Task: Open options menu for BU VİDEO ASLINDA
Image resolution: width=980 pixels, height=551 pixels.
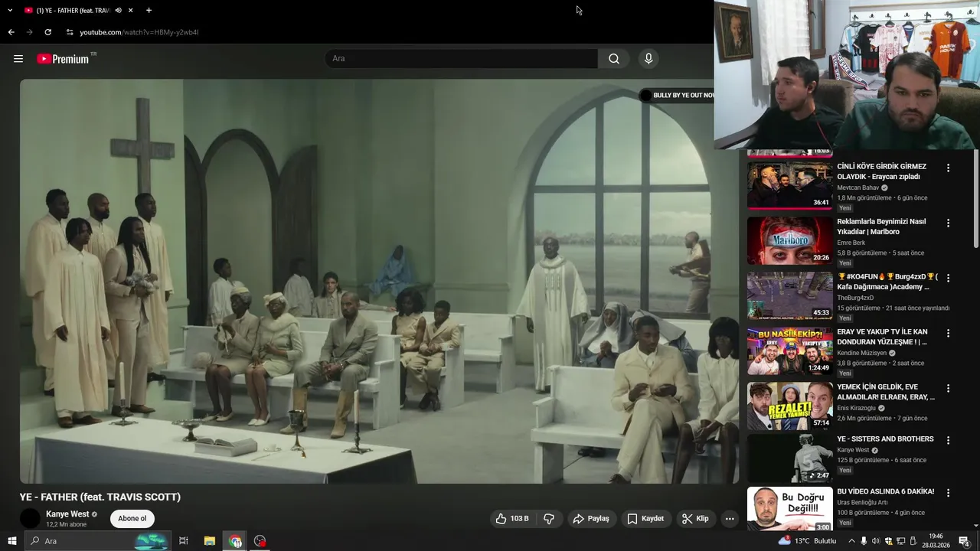Action: 948,492
